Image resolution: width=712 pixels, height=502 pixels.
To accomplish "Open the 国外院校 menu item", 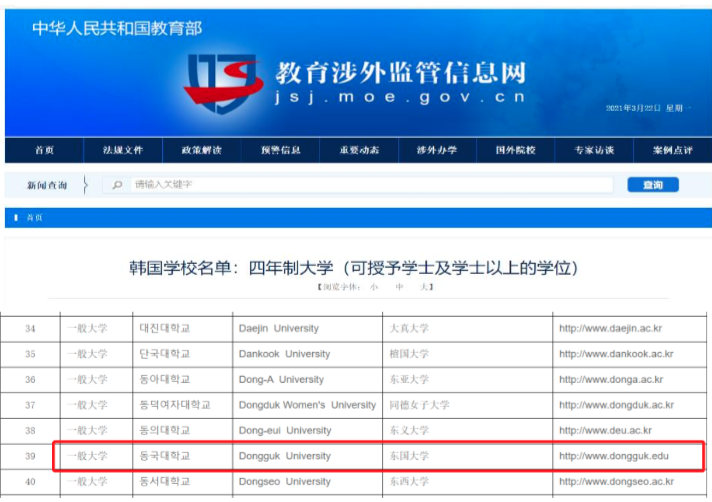I will point(515,150).
